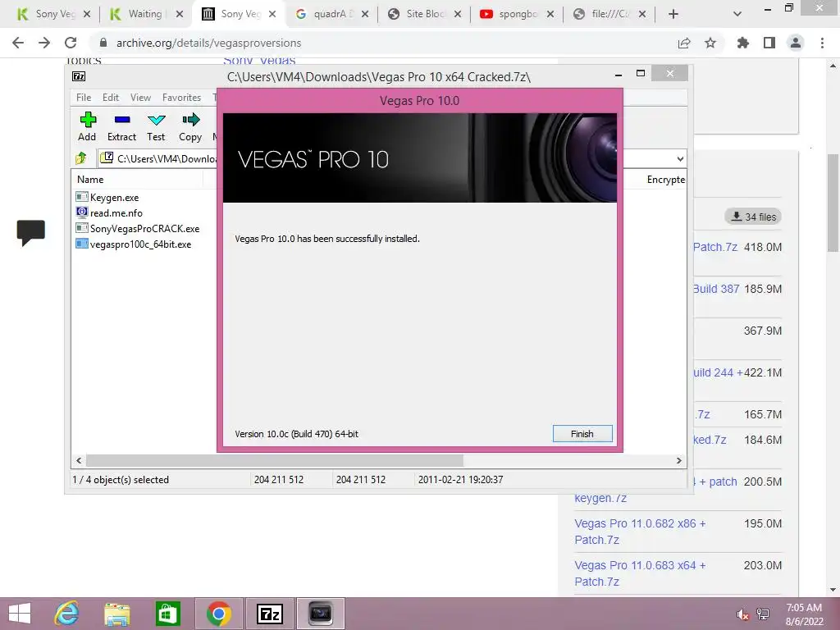Click the network tray icon

[x=763, y=614]
